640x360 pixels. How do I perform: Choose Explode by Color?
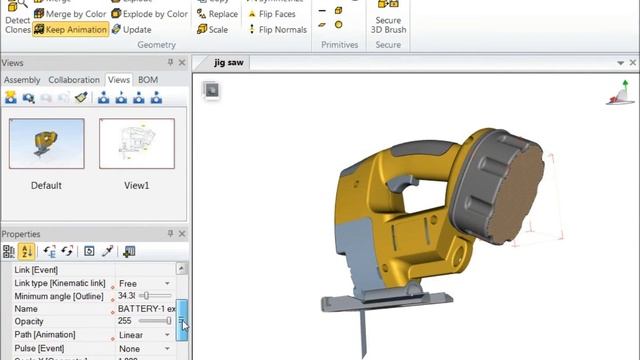coord(149,14)
